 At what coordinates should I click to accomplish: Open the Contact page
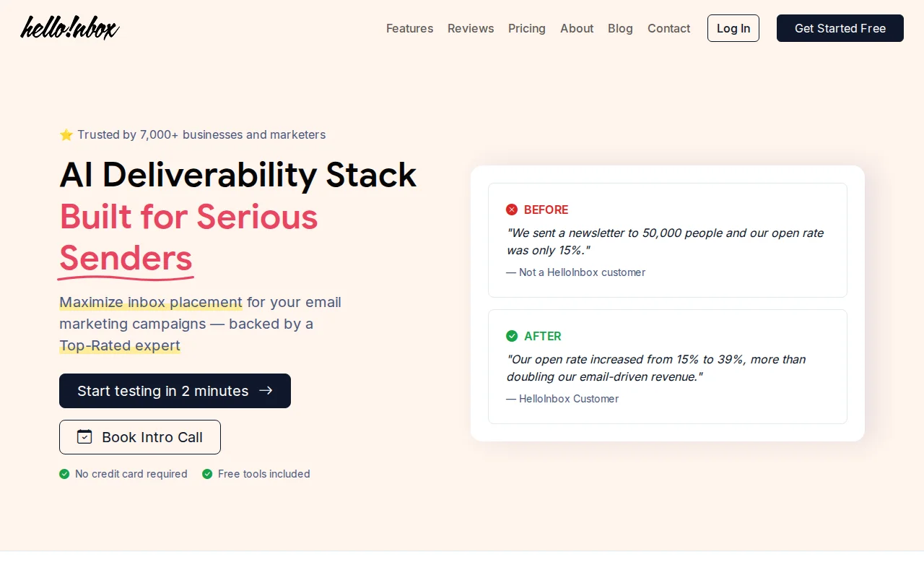pyautogui.click(x=668, y=28)
